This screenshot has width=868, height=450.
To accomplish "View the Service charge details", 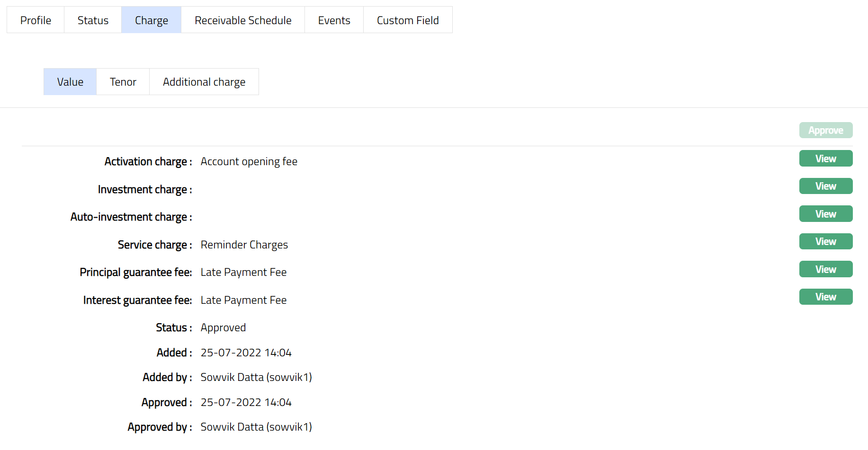I will 825,241.
